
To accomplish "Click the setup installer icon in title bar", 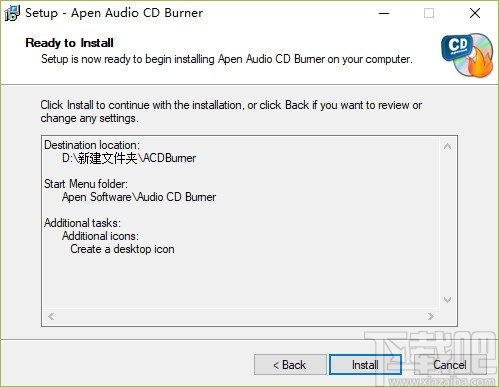I will (12, 13).
